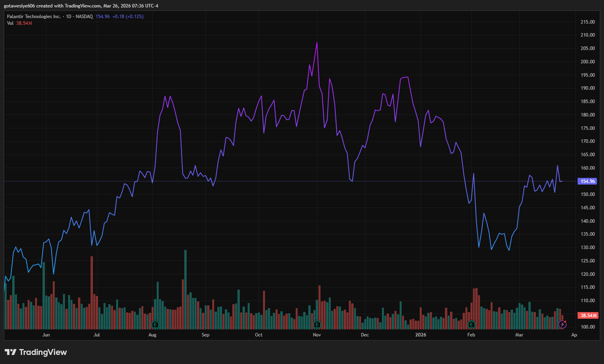Click the Oct label on the time axis

point(259,334)
